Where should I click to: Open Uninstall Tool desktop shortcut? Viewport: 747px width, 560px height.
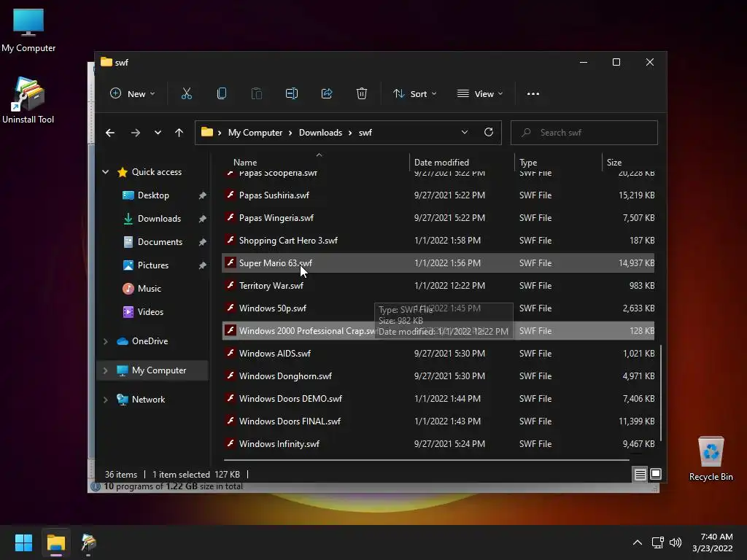coord(28,101)
